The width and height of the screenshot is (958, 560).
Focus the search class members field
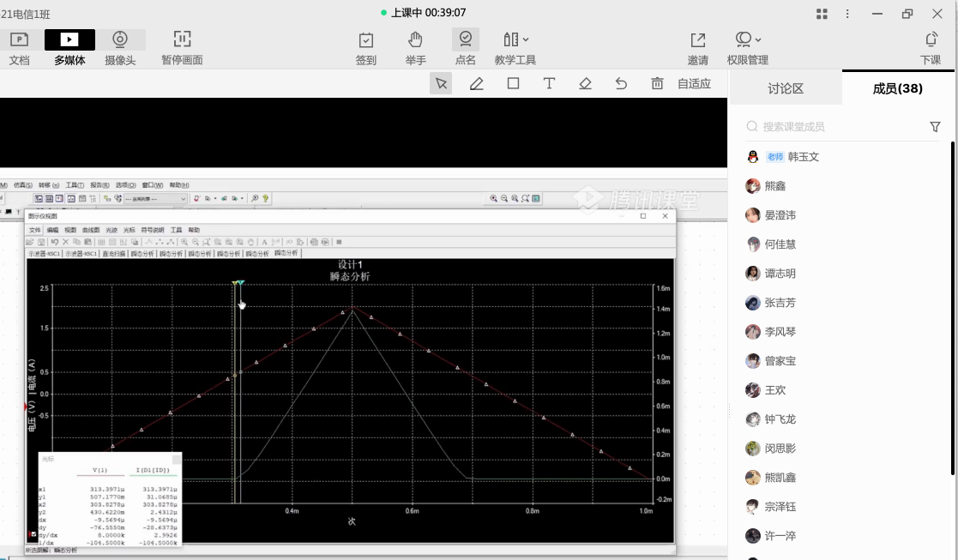pyautogui.click(x=836, y=127)
